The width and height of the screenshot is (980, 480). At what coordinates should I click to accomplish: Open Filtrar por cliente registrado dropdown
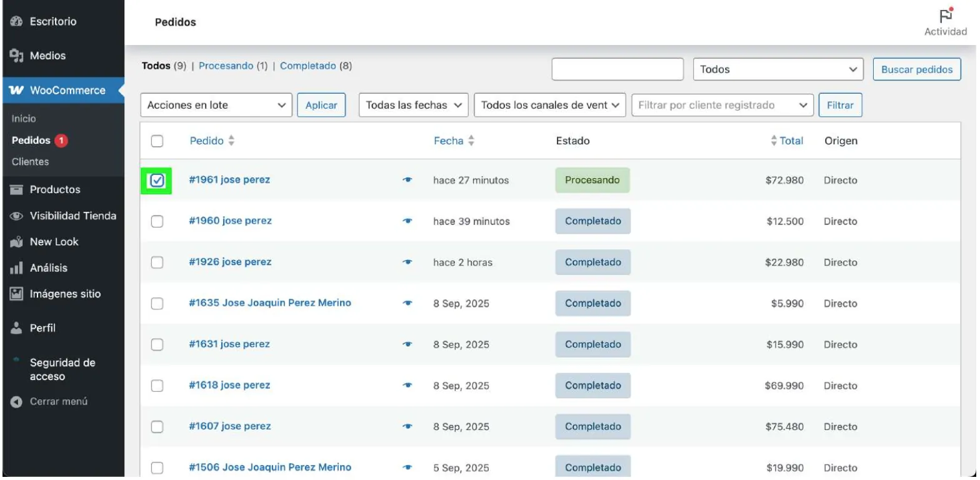(x=723, y=106)
